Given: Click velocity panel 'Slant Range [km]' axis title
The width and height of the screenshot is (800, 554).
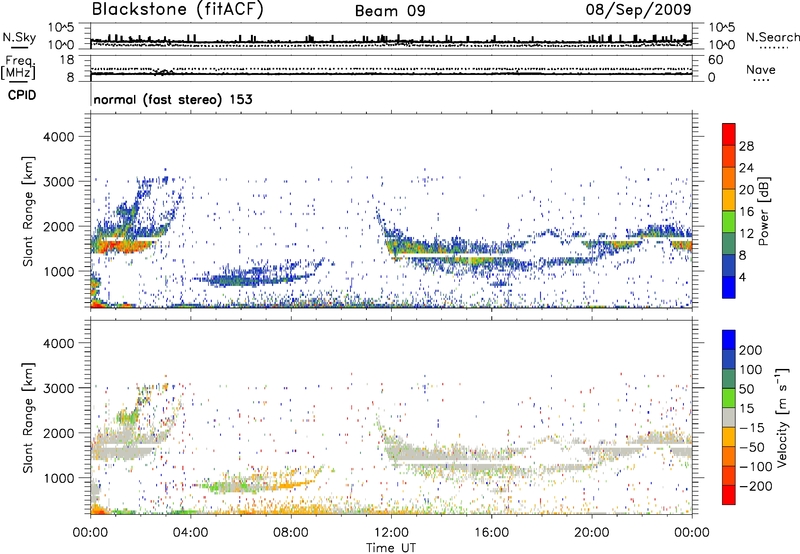Looking at the screenshot, I should pyautogui.click(x=28, y=418).
